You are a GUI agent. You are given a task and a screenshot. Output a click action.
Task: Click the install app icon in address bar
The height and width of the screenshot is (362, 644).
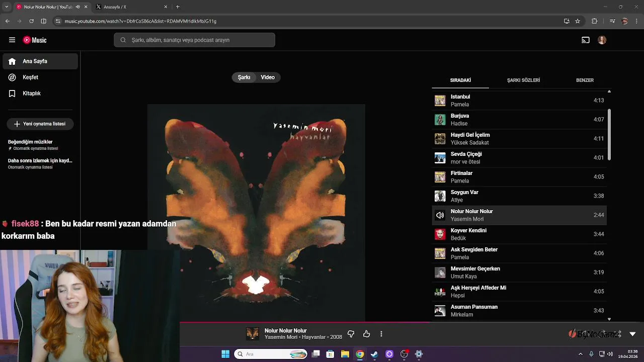pos(567,21)
